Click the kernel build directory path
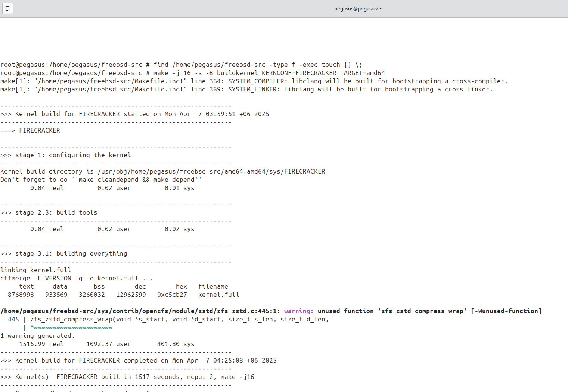Screen dimensions: 568x392 coord(211,172)
